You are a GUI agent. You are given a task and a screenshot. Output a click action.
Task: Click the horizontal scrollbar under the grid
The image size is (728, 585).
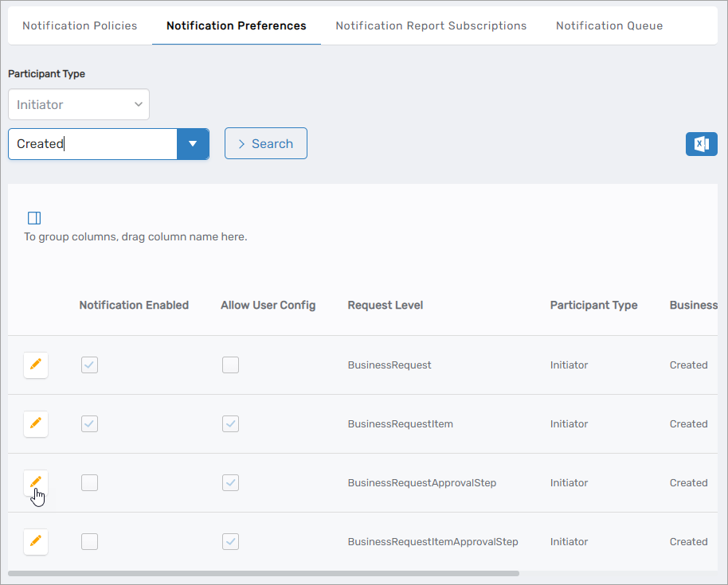tap(263, 573)
